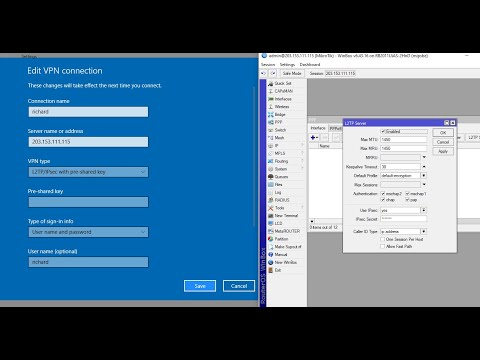This screenshot has height=360, width=480.
Task: Toggle chap authentication checkbox
Action: (383, 200)
